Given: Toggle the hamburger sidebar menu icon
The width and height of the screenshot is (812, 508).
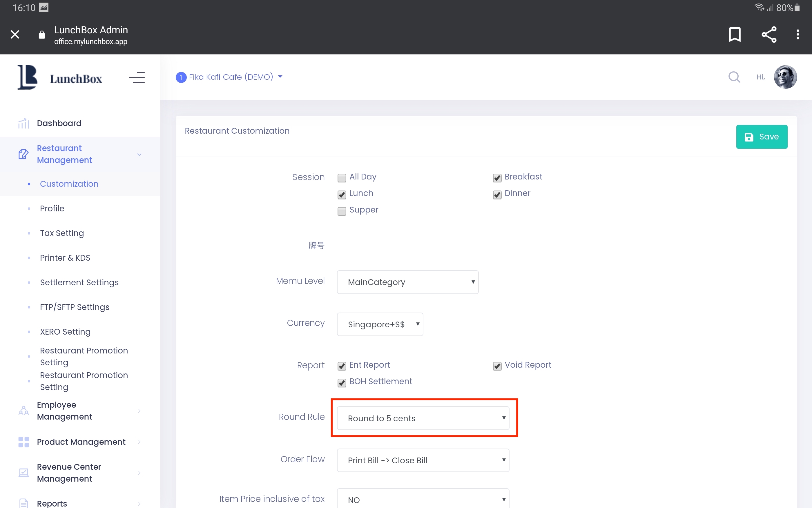Looking at the screenshot, I should (136, 78).
